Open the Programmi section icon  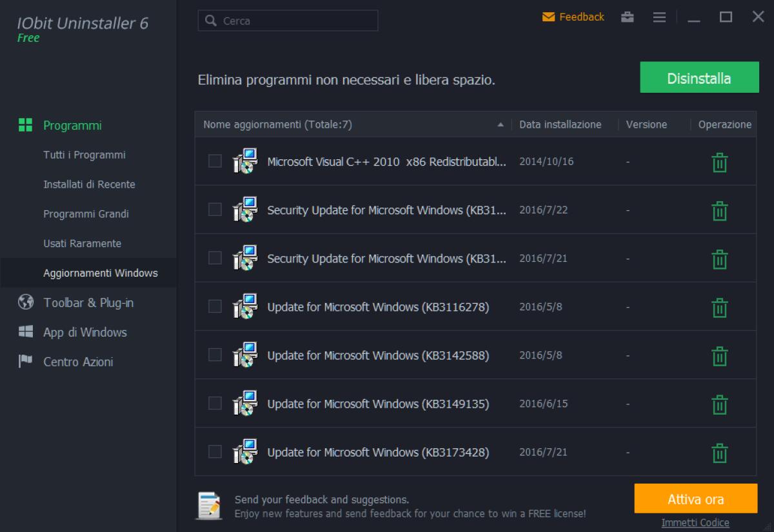pos(26,126)
